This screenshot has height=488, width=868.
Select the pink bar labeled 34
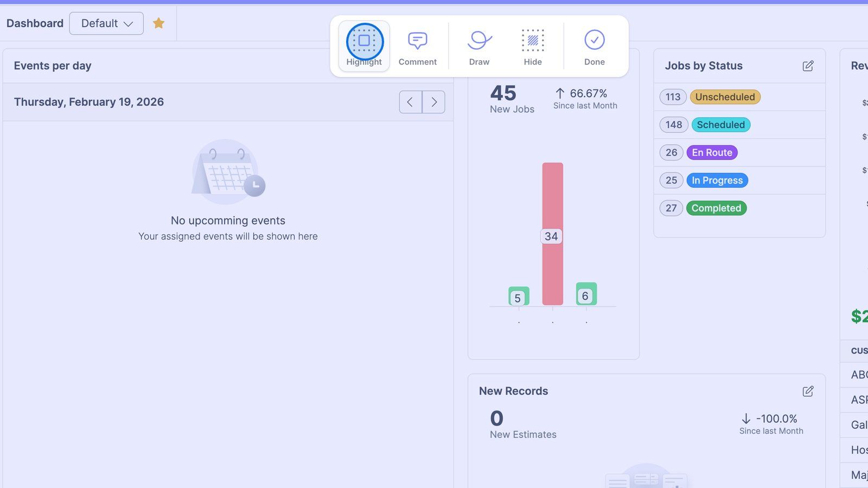552,234
